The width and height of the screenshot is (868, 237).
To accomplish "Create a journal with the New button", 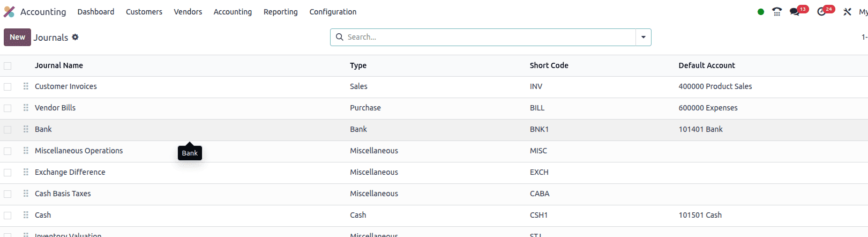I will 17,37.
